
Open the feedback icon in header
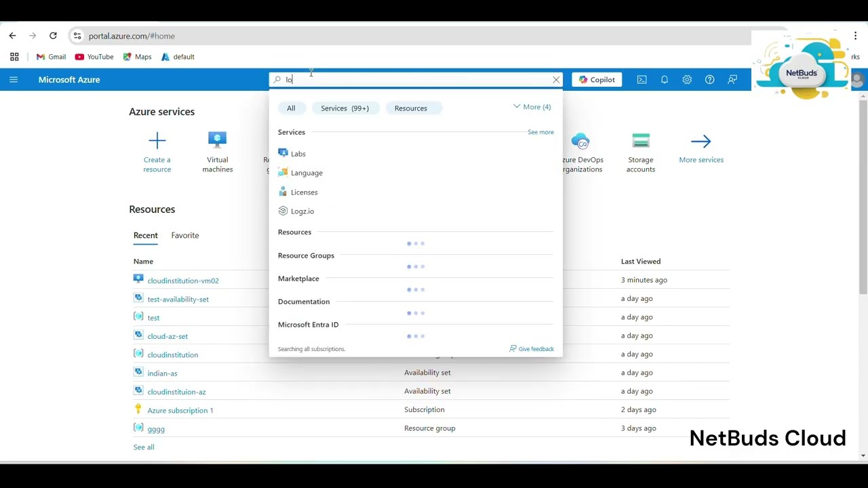[732, 79]
